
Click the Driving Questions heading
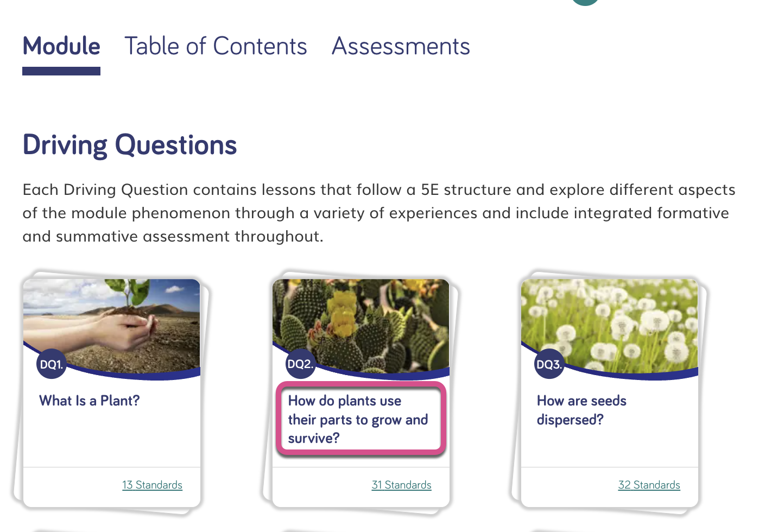pos(130,145)
